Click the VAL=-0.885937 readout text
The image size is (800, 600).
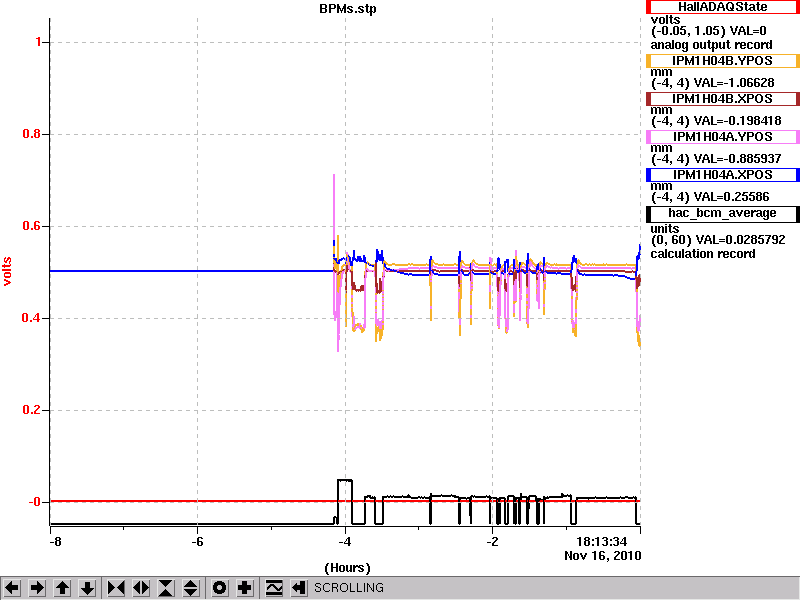point(738,159)
